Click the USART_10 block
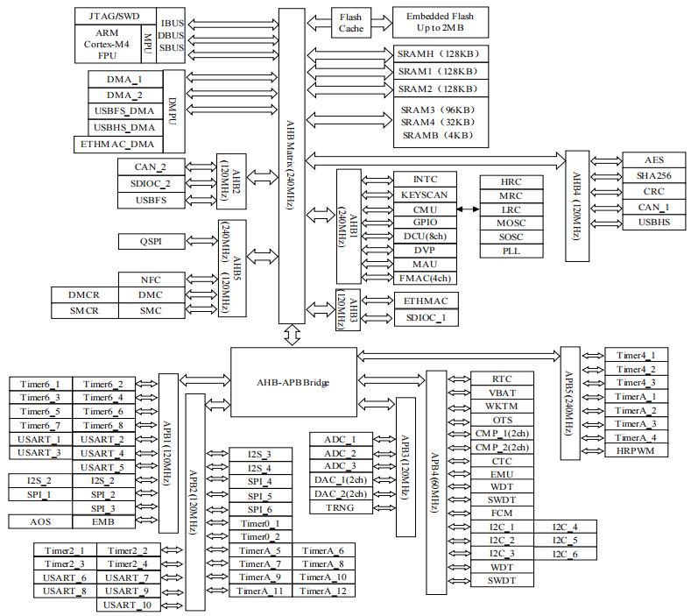Viewport: 691px width, 616px height. pos(128,605)
